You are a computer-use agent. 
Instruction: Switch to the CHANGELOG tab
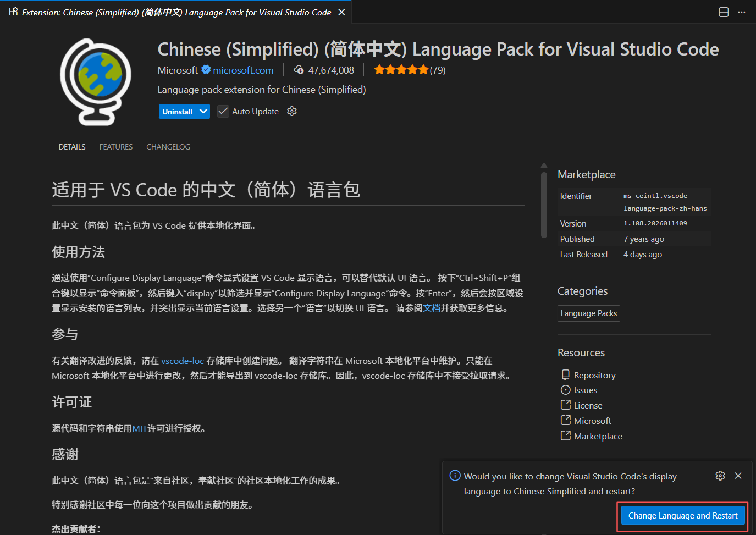(168, 147)
